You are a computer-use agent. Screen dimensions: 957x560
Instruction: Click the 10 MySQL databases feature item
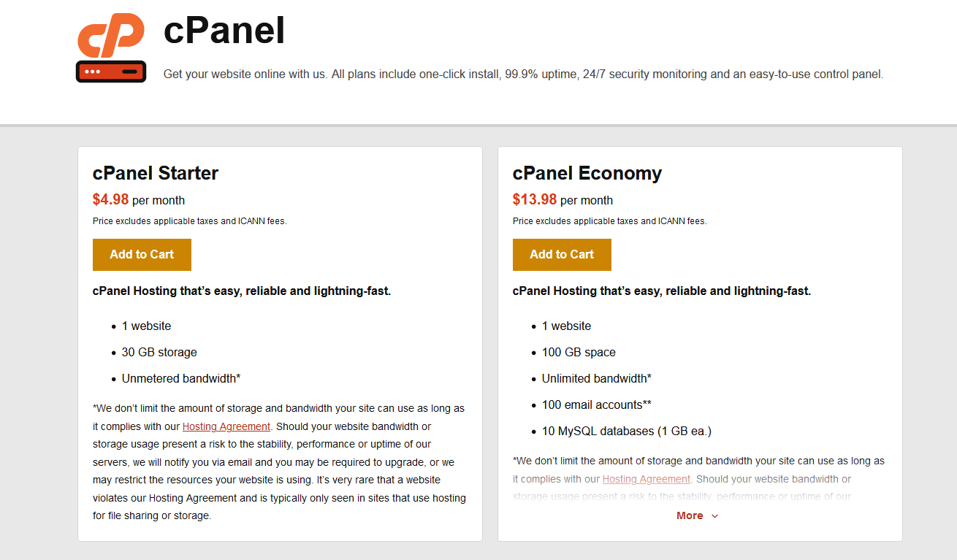(627, 431)
